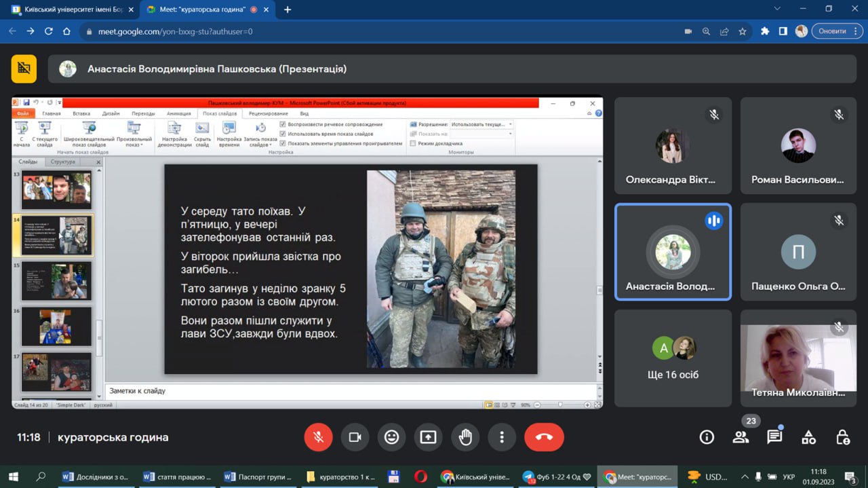Open the emoji reactions button
The width and height of the screenshot is (868, 488).
[x=391, y=437]
